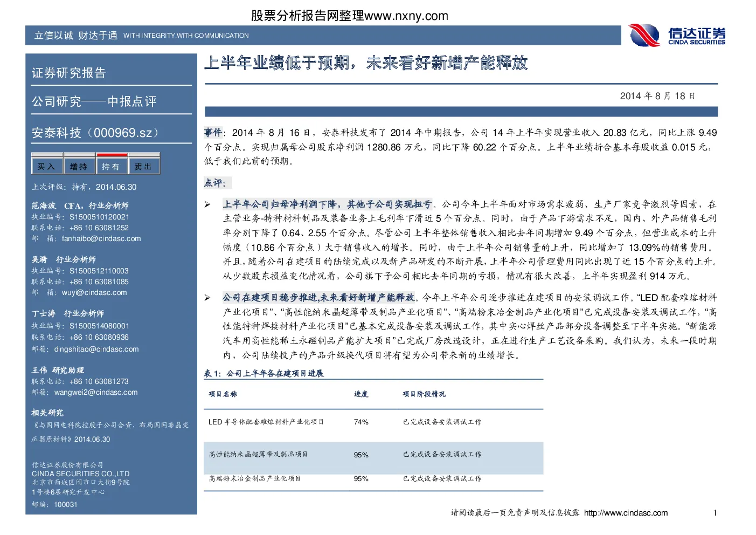
Task: Click the 事件 label
Action: pos(213,132)
